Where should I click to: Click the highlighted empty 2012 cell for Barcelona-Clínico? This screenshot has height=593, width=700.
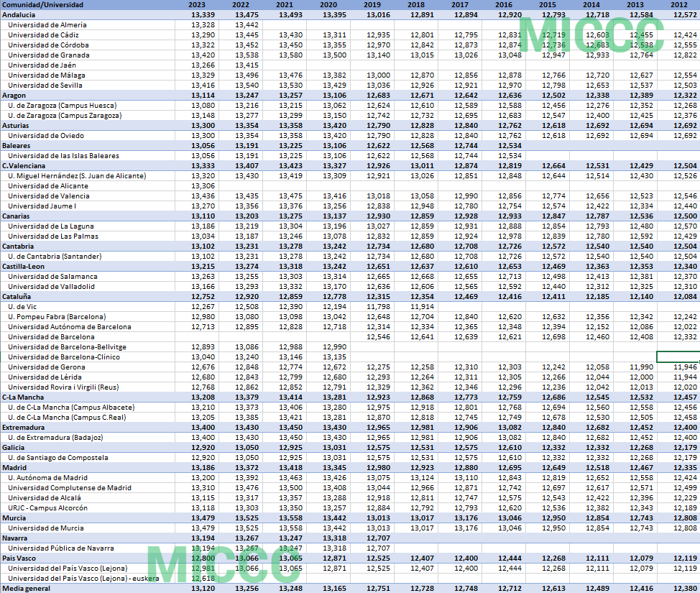tap(678, 357)
